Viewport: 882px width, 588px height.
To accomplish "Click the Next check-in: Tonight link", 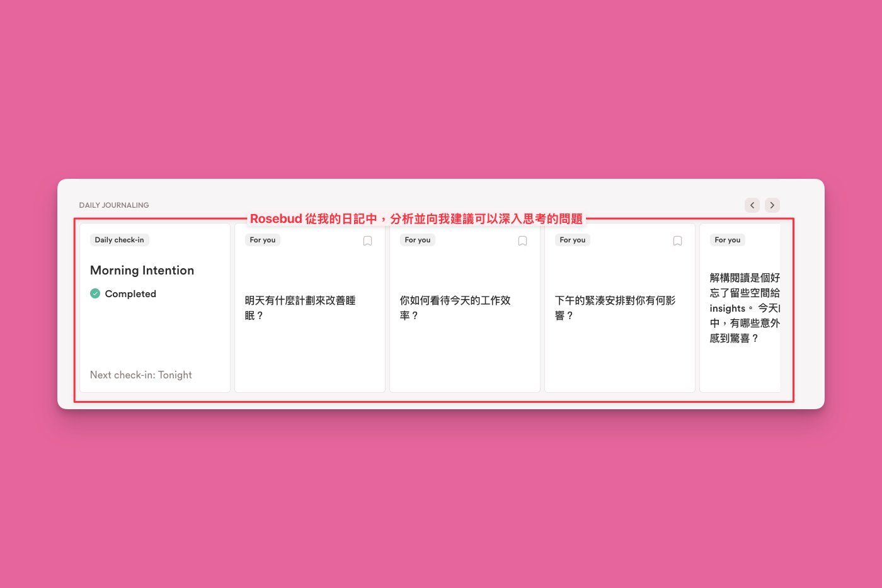I will click(x=140, y=375).
